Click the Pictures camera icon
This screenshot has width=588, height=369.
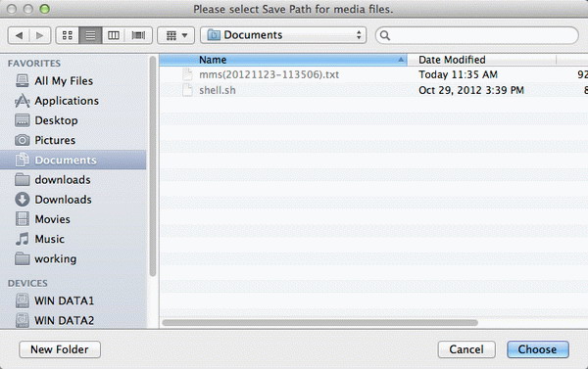click(x=23, y=140)
